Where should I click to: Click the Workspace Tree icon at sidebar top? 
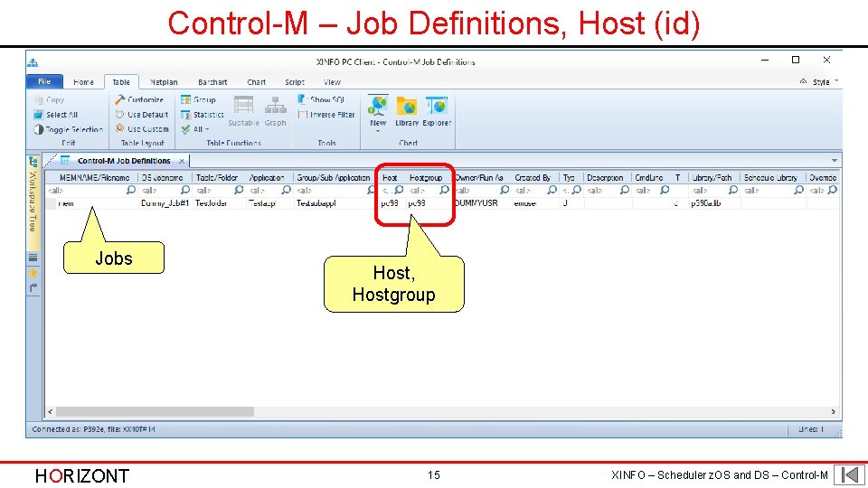pos(33,161)
